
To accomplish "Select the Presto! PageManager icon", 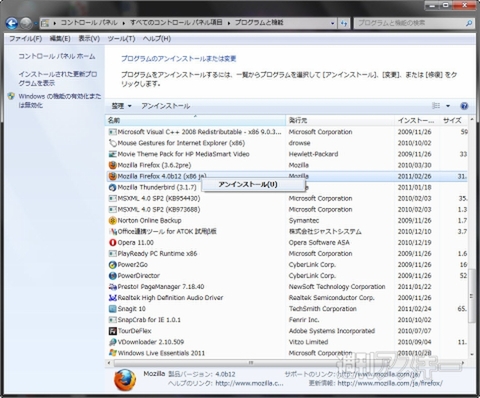I will [x=113, y=287].
